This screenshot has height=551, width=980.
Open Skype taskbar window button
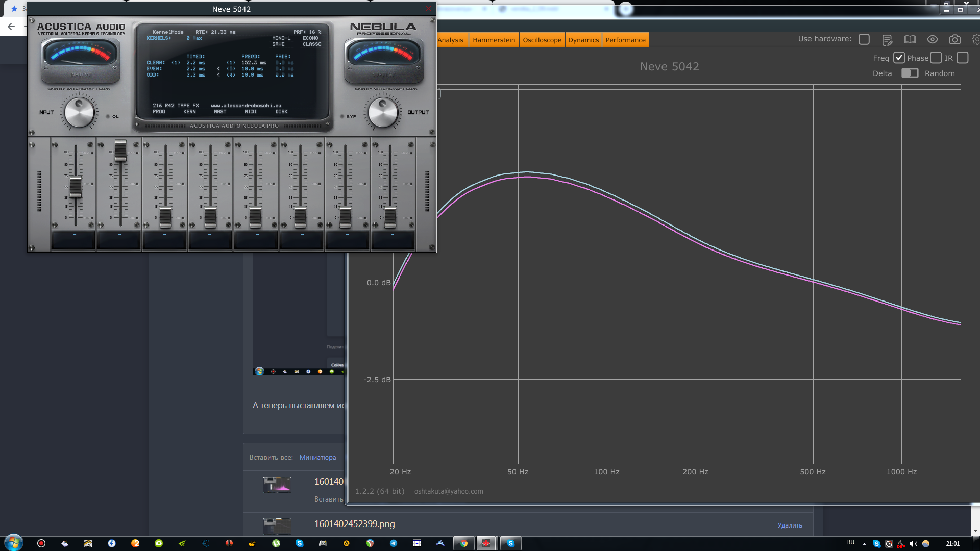pos(510,543)
